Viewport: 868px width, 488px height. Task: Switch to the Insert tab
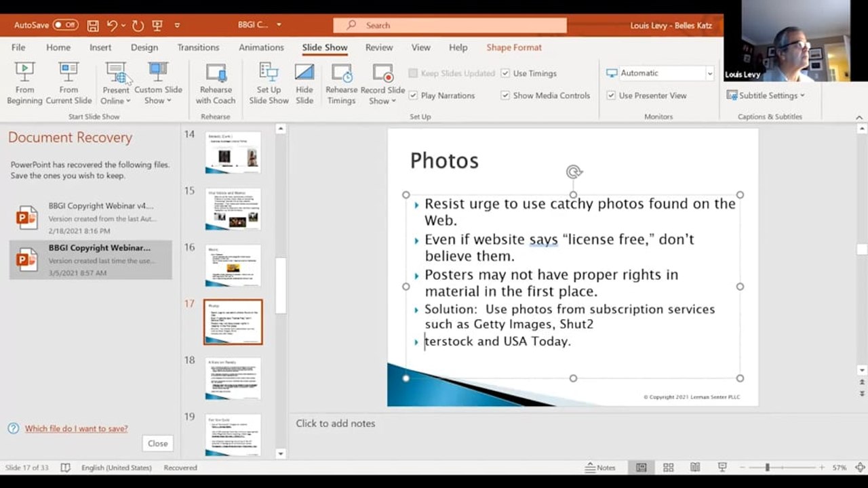pyautogui.click(x=100, y=47)
